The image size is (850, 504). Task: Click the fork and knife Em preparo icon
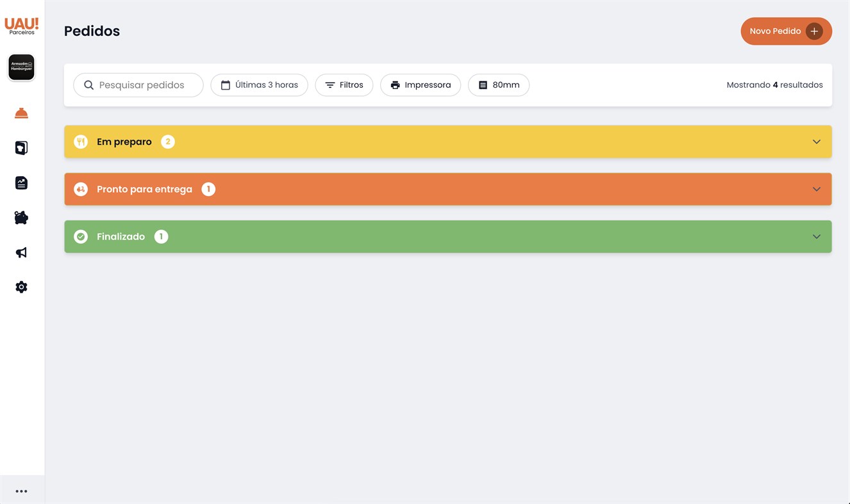point(81,142)
